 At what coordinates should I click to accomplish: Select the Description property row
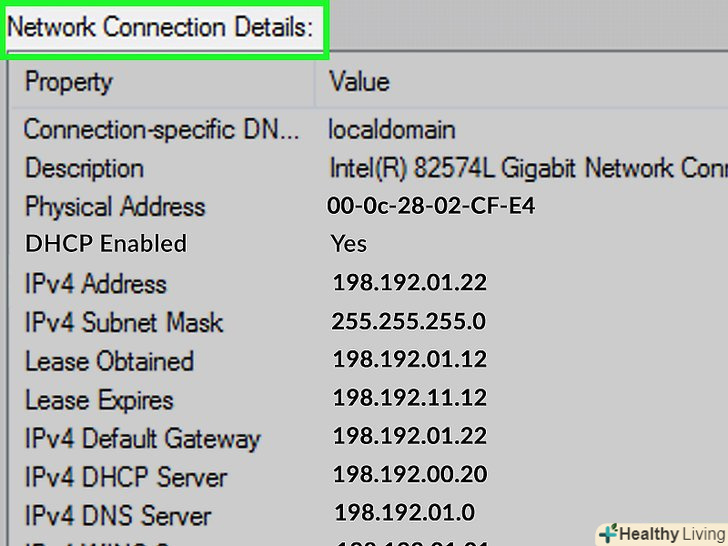(x=84, y=168)
